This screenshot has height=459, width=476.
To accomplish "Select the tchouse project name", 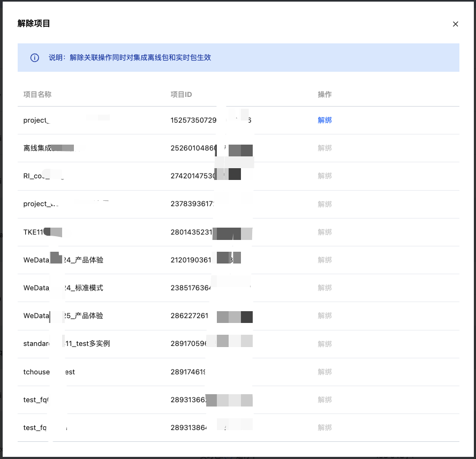I will click(x=49, y=372).
